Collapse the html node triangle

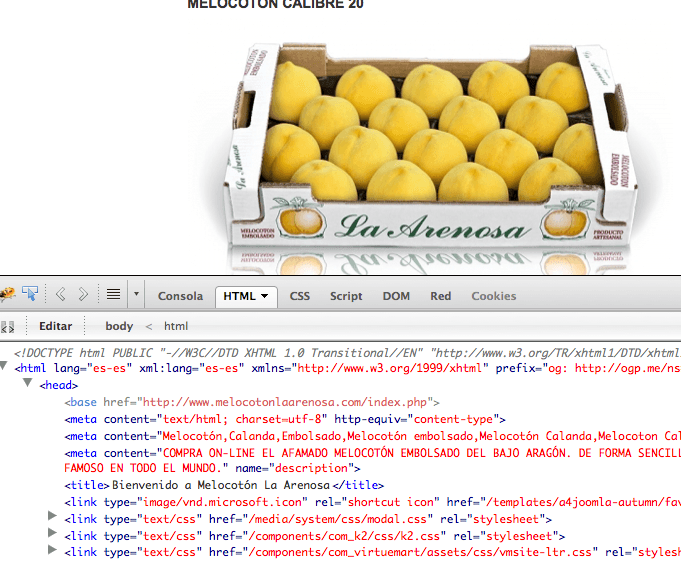tap(3, 366)
